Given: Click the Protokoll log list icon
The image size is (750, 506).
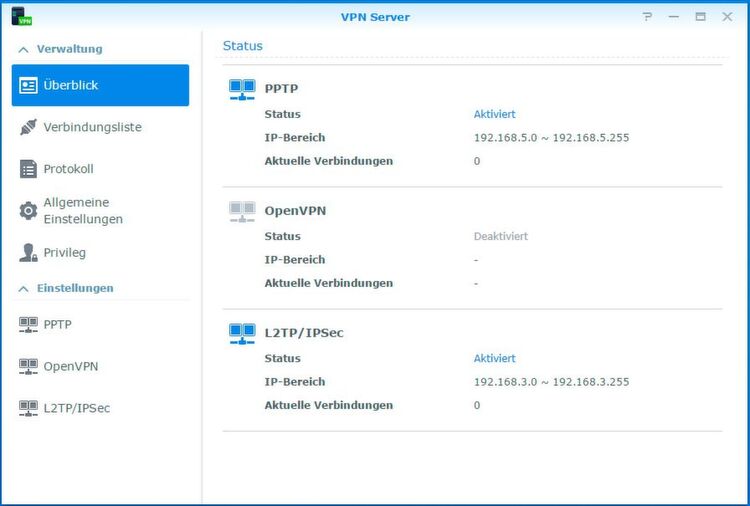Looking at the screenshot, I should [28, 169].
